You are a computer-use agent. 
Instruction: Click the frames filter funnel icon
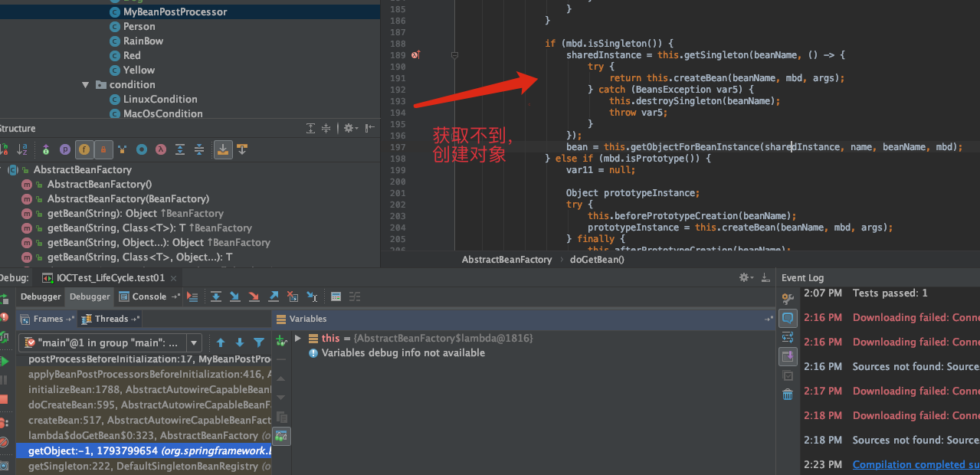pos(259,342)
